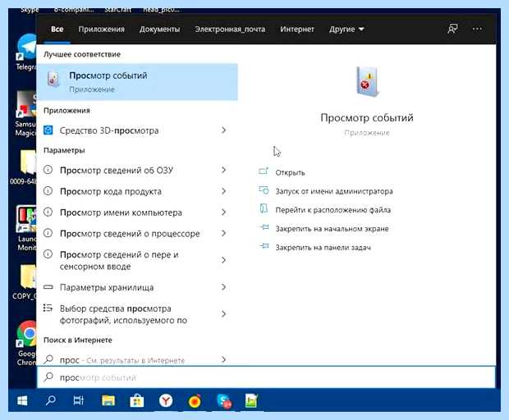Click Закрепить на начальном экране
Screen dimensions: 509x420
[x=332, y=229]
